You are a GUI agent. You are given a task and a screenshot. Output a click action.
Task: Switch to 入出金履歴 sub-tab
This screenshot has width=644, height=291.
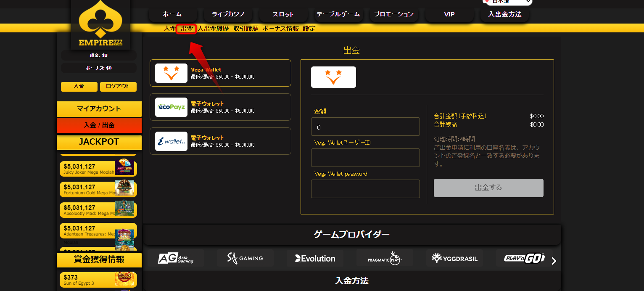pyautogui.click(x=213, y=29)
